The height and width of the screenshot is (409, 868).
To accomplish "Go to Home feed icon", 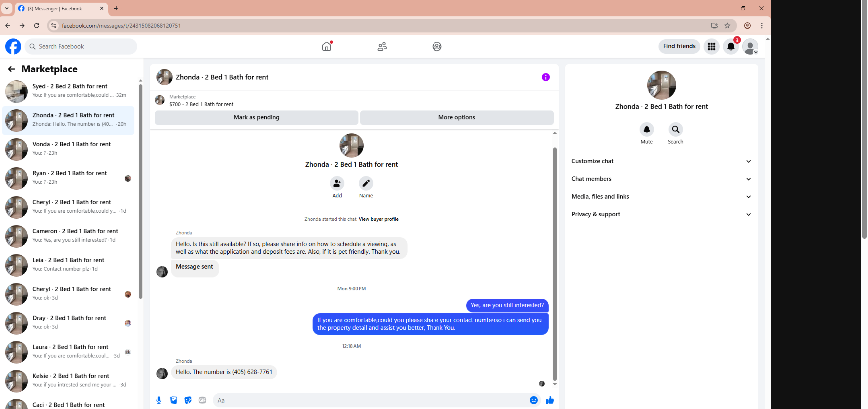I will [327, 46].
